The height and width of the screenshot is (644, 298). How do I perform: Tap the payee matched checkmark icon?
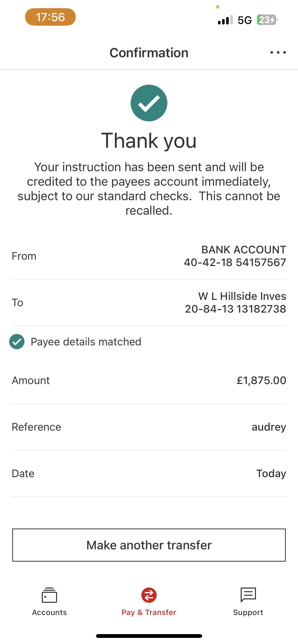click(17, 342)
